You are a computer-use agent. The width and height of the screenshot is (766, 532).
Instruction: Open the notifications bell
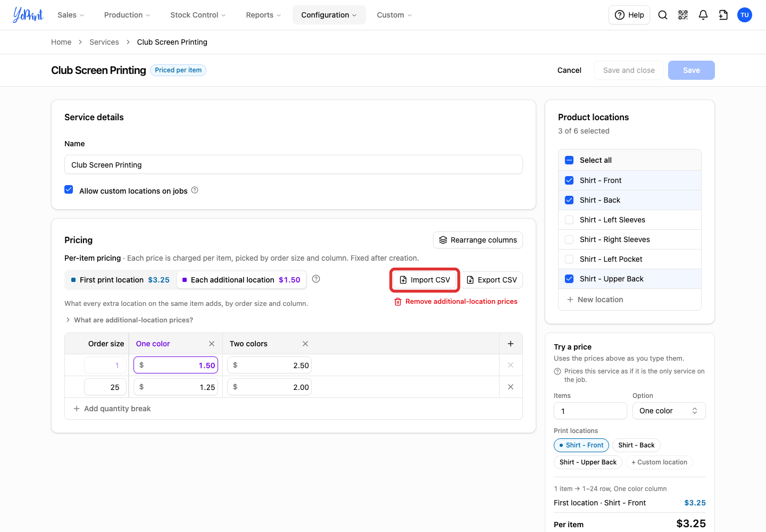(x=703, y=15)
